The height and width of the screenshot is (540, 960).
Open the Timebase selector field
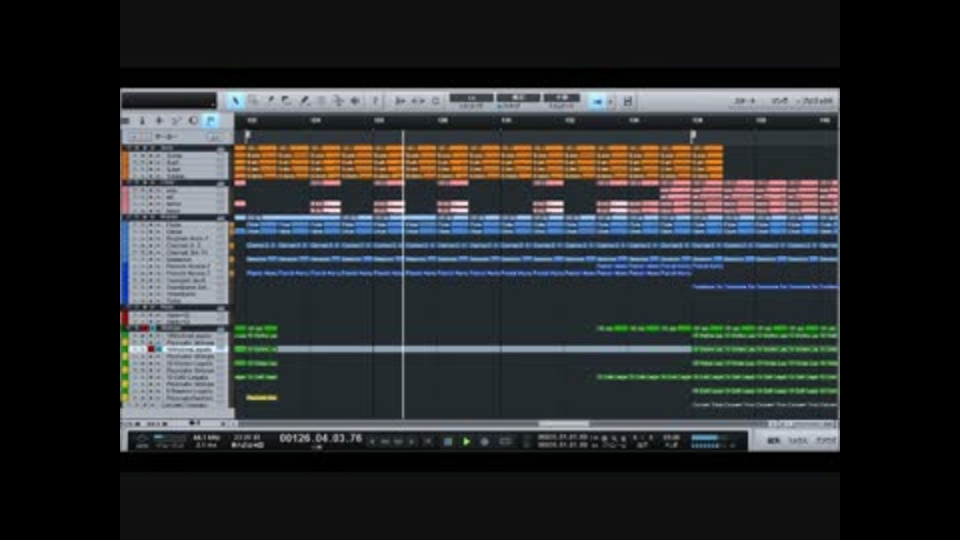coord(518,98)
